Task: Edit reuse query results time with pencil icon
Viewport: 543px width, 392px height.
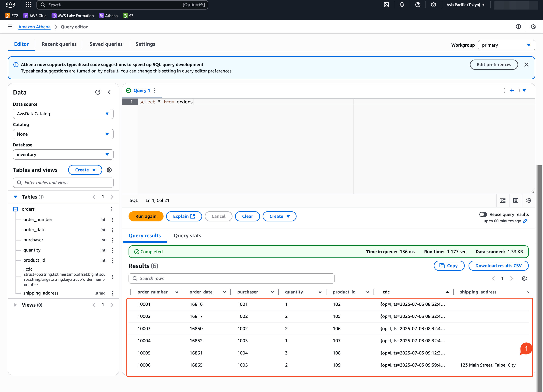Action: click(x=525, y=221)
